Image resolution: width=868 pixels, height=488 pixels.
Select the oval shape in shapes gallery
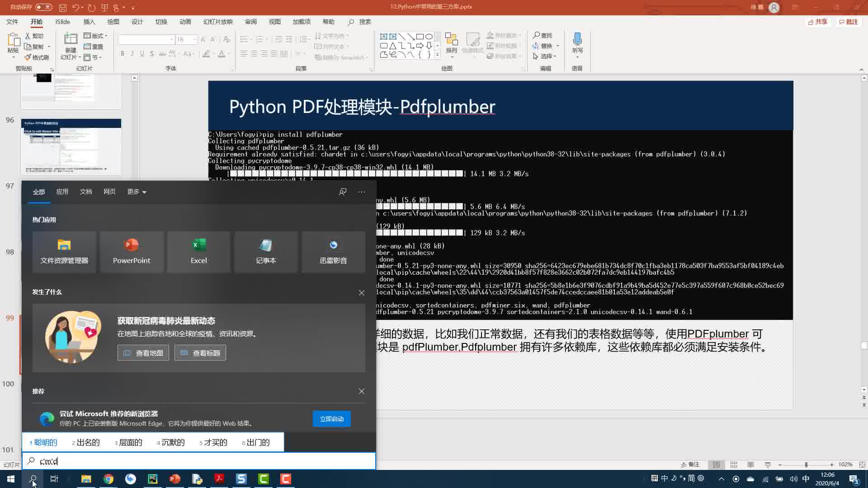(x=429, y=37)
